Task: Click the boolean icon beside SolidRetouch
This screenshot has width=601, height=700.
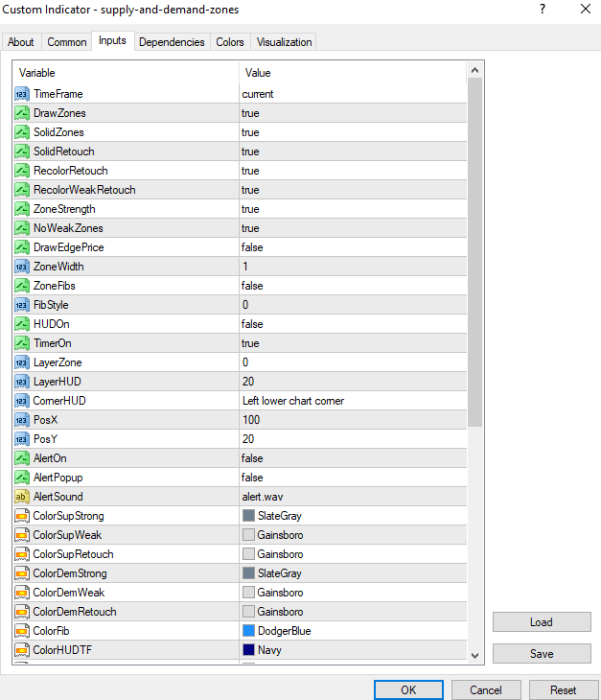Action: [22, 152]
